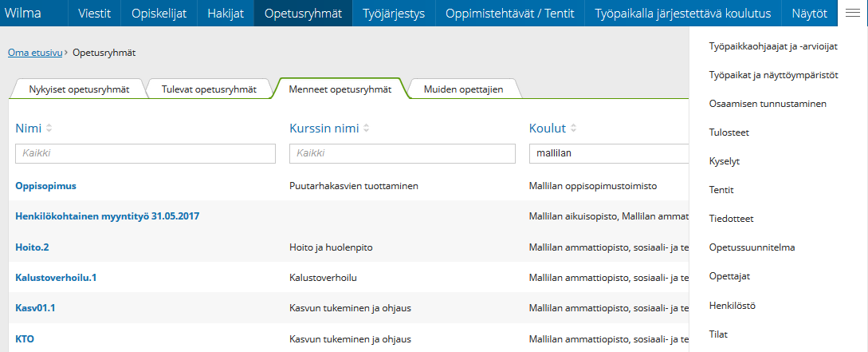The width and height of the screenshot is (868, 352).
Task: Open Kalustoverhoilu.1 teaching group
Action: click(x=56, y=277)
